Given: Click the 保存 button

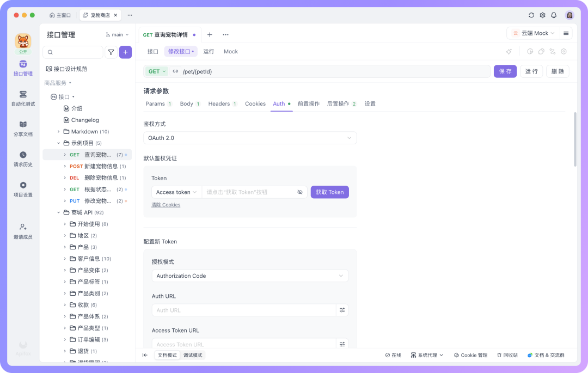Looking at the screenshot, I should coord(505,71).
